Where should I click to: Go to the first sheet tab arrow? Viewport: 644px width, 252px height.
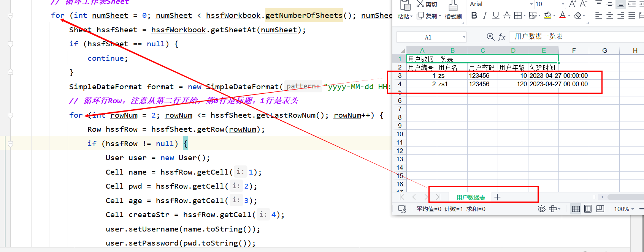coord(402,197)
